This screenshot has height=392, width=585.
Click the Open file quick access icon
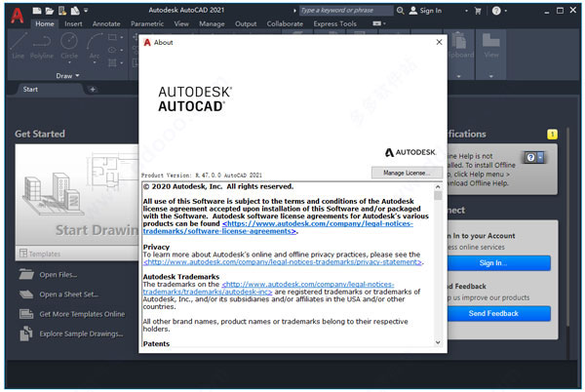point(50,11)
